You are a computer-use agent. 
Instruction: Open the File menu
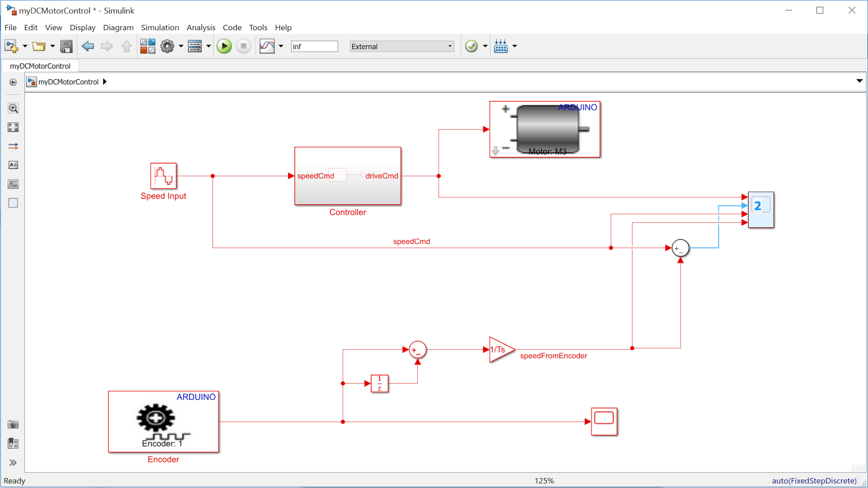pyautogui.click(x=10, y=28)
